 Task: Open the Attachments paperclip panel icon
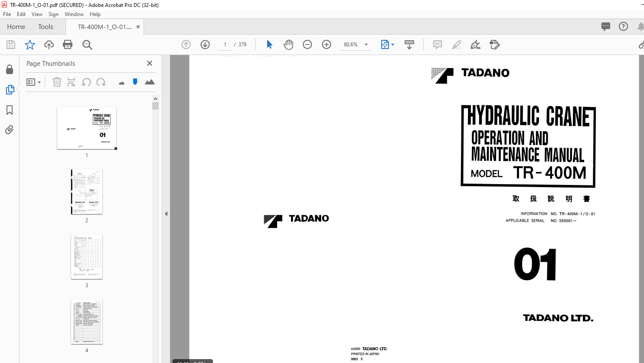click(x=10, y=130)
